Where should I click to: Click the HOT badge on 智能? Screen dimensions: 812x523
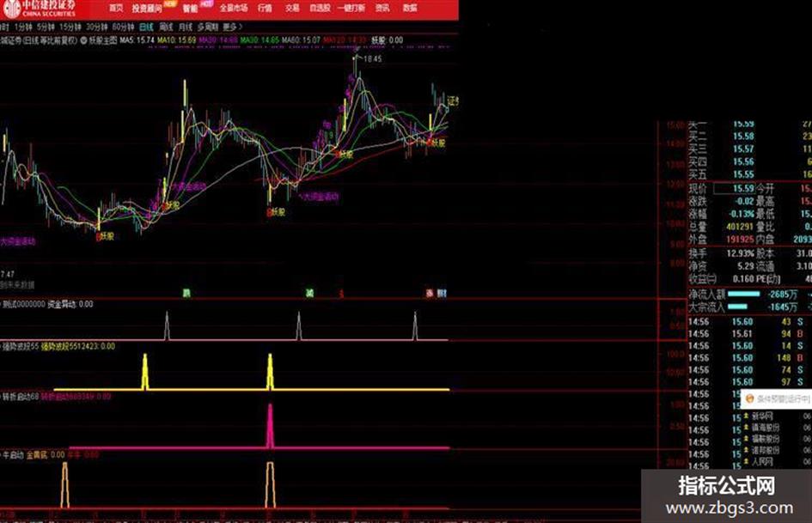[206, 3]
